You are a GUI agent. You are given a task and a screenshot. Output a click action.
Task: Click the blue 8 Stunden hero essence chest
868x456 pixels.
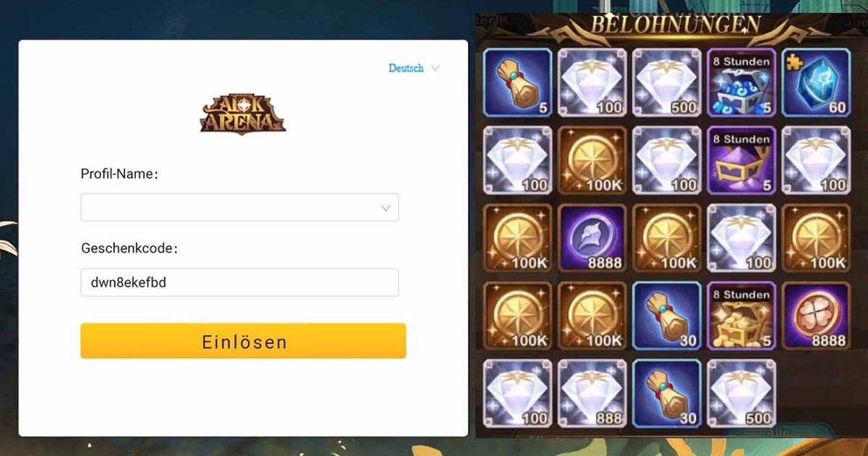(741, 83)
